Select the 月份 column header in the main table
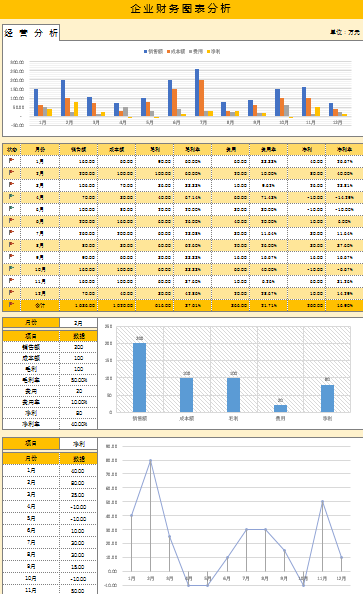Viewport: 363px width, 594px height. pos(40,150)
